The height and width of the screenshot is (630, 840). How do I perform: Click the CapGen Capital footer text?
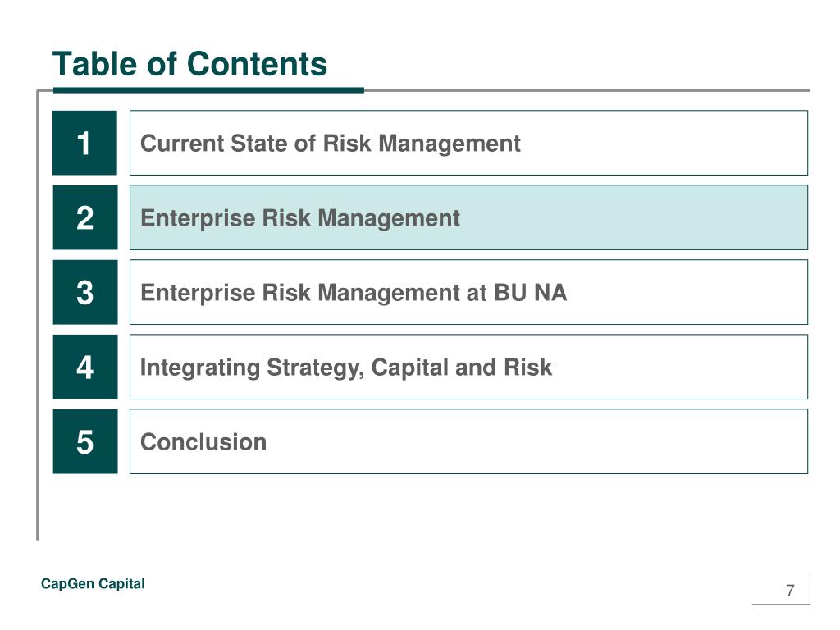(x=93, y=583)
